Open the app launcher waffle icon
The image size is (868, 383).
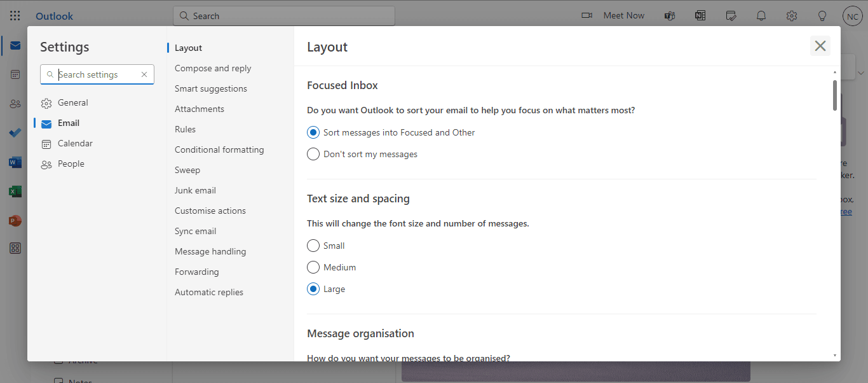[15, 16]
